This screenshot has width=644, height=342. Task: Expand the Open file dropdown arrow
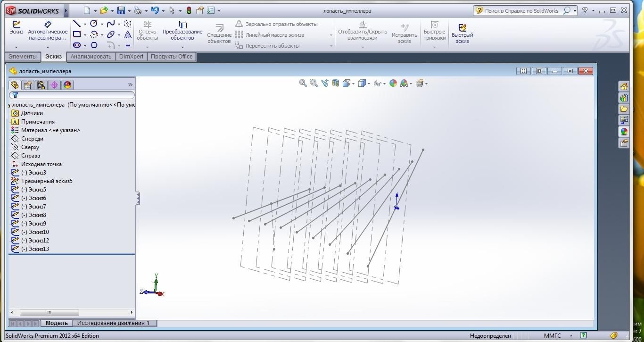112,11
